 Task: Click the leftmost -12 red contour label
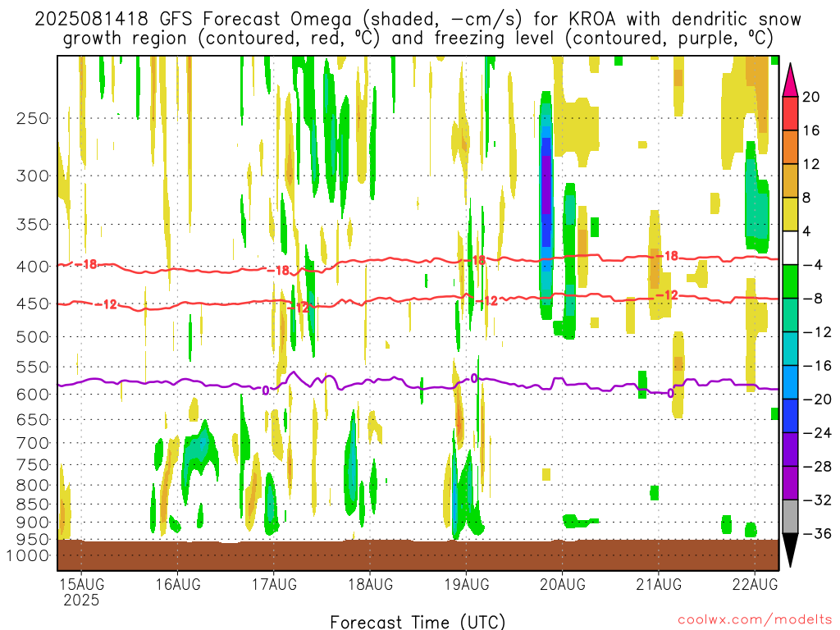106,304
